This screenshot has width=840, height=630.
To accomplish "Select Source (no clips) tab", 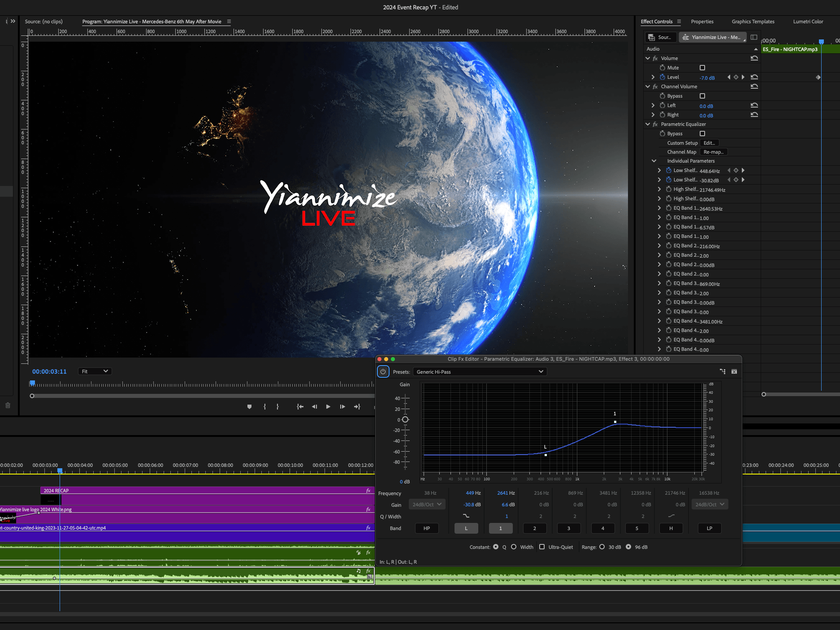I will 43,22.
